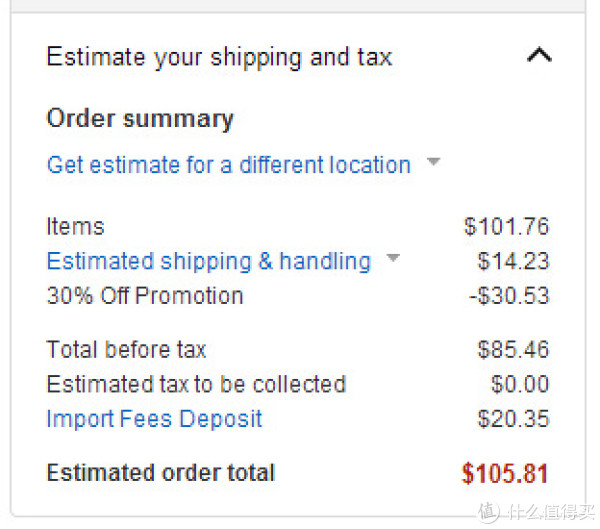Click the before-tax amount $85.46

point(513,349)
